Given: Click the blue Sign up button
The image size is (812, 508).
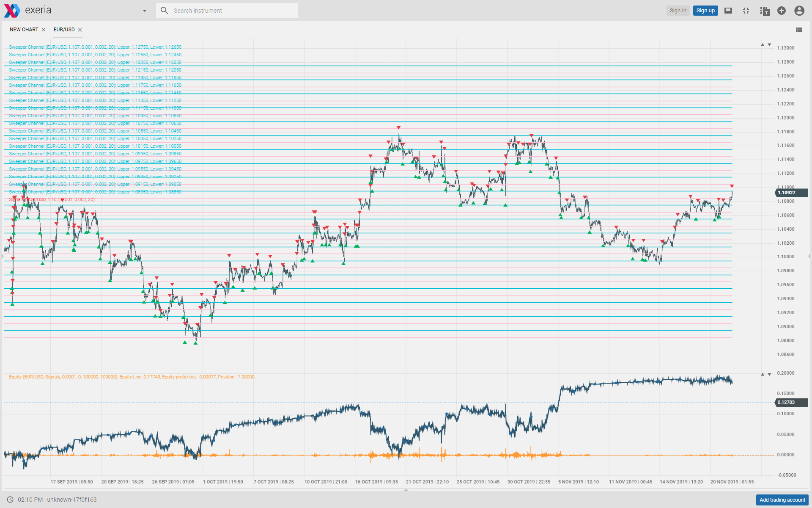Looking at the screenshot, I should pos(705,11).
